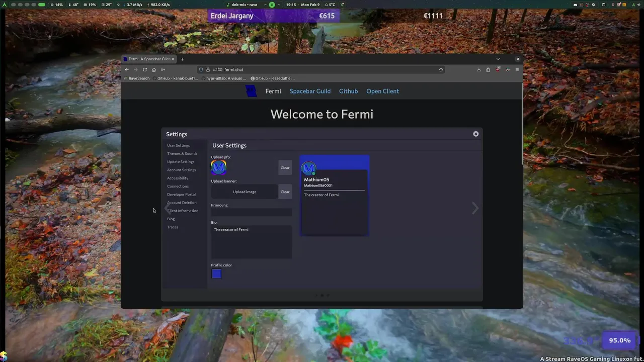
Task: Open the Github link in the header
Action: (348, 91)
